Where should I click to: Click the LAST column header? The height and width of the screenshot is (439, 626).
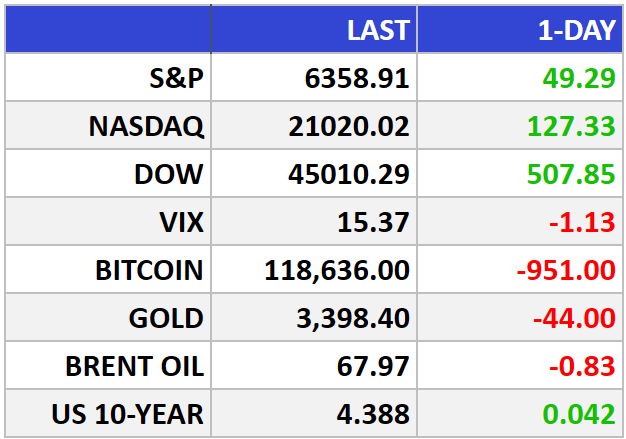pos(378,30)
